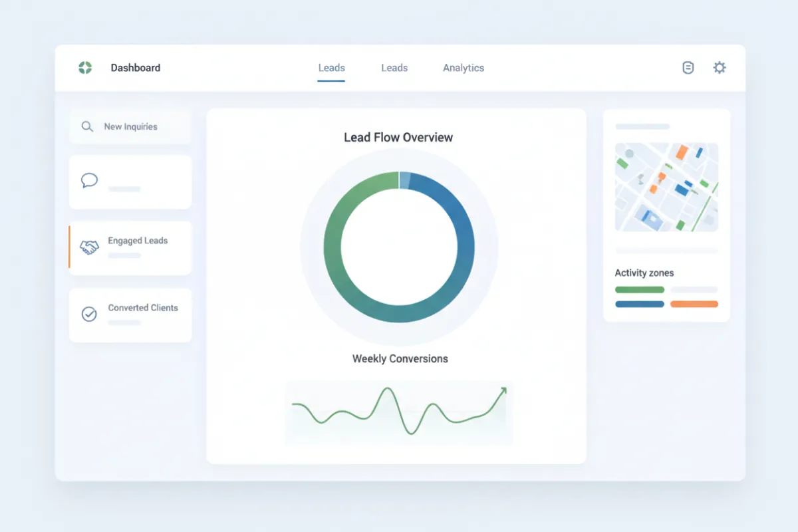Open the Engaged Leads card
798x532 pixels.
tap(130, 248)
